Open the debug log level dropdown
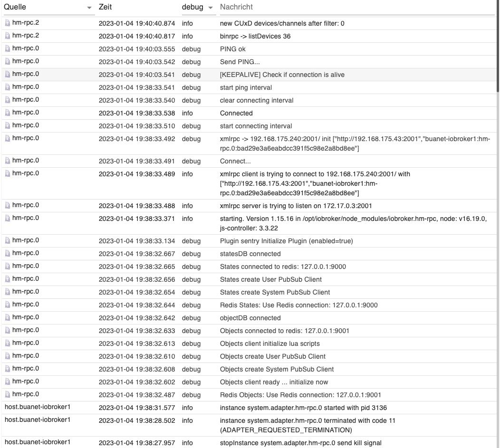 point(211,8)
